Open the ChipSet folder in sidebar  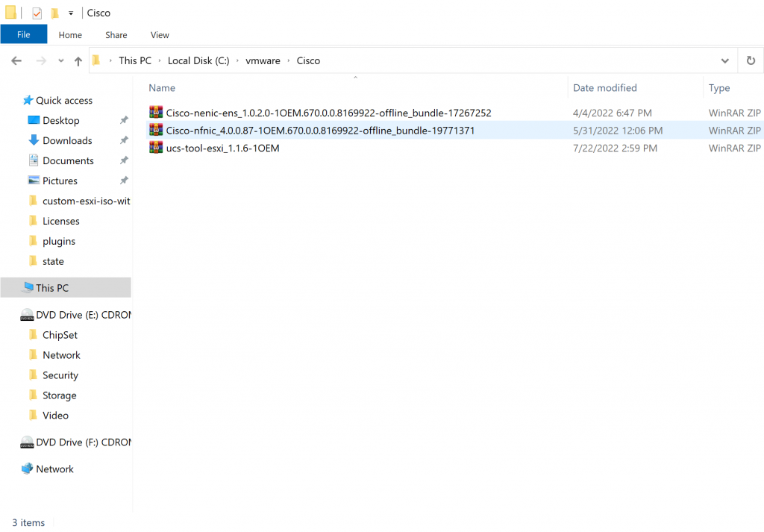pos(60,335)
